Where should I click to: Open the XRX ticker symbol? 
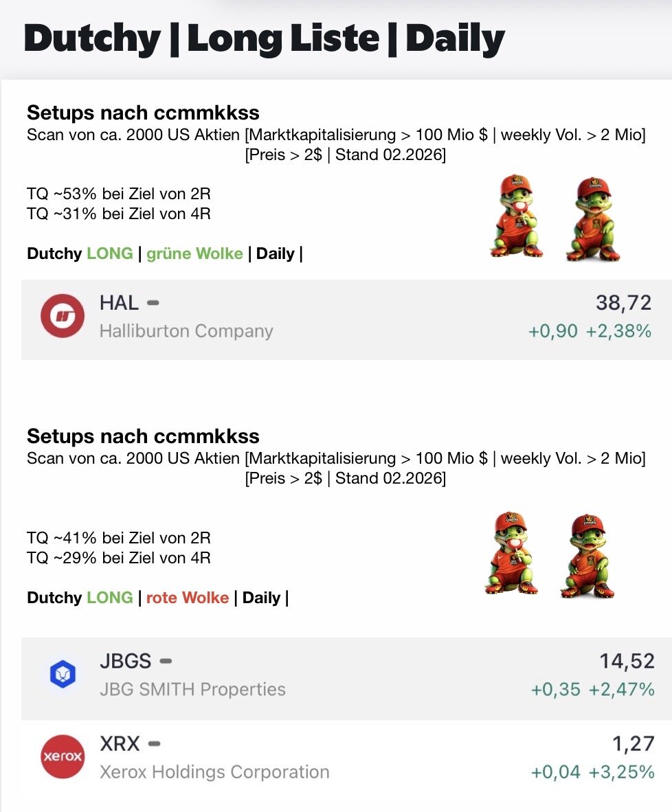pos(120,743)
